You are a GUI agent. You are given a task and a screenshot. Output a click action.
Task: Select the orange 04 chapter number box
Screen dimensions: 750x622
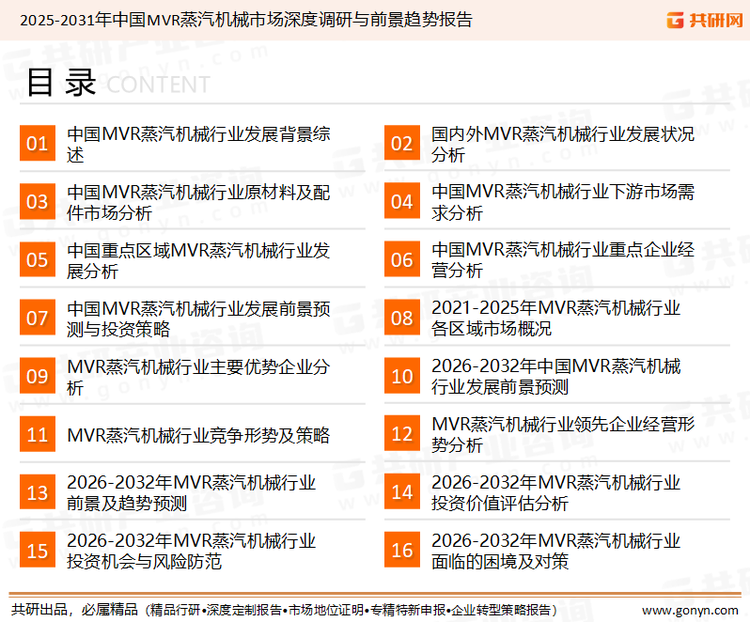402,201
